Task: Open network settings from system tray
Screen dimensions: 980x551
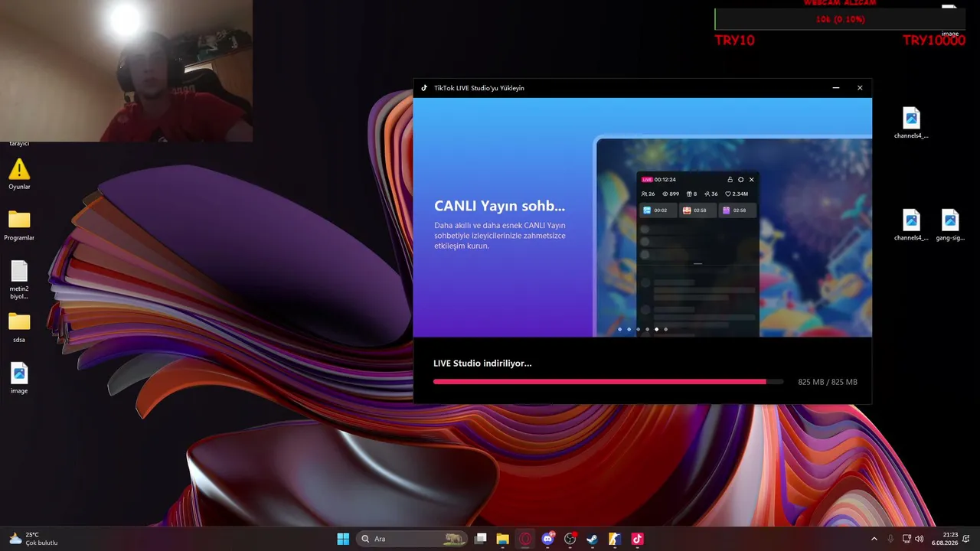Action: click(907, 539)
